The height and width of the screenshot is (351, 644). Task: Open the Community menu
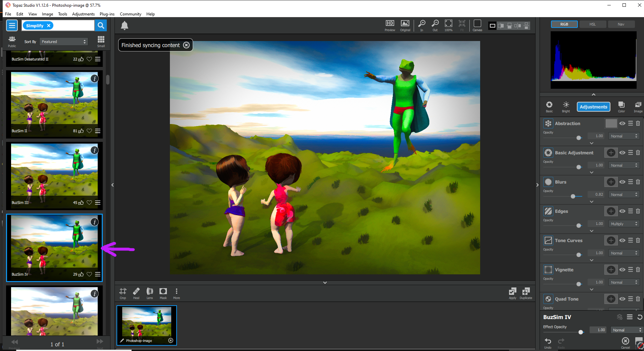131,14
